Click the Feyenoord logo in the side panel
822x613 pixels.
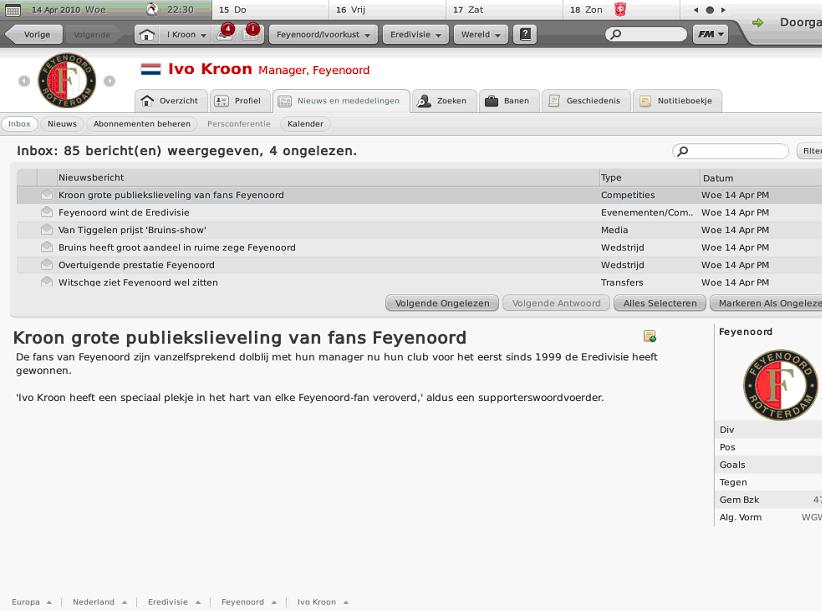pyautogui.click(x=780, y=385)
